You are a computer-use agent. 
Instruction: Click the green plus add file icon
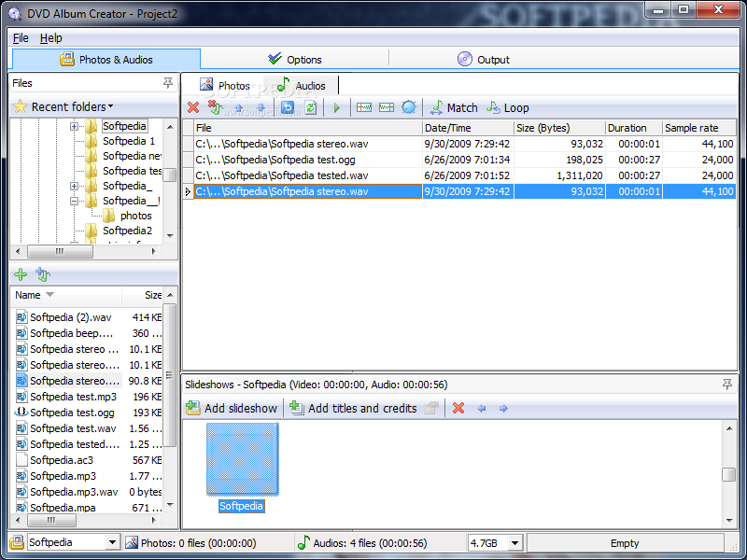(21, 274)
